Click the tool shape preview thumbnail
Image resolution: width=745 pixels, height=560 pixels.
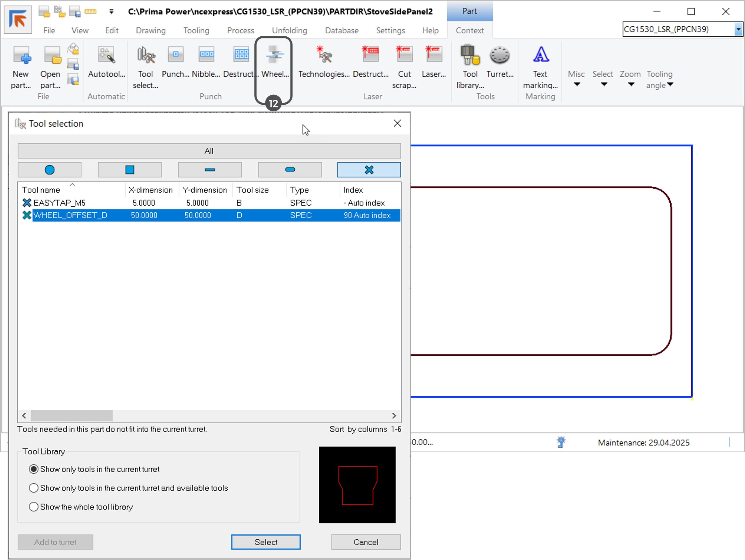357,485
